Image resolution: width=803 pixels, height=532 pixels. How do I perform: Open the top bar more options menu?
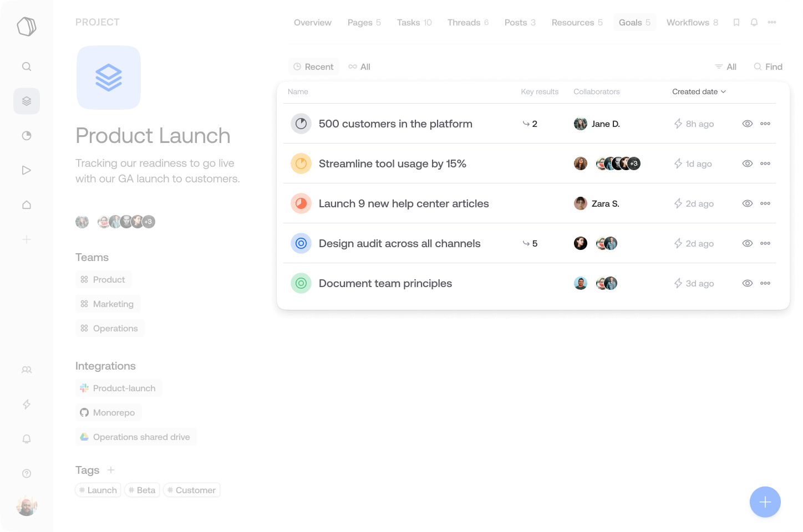tap(772, 22)
